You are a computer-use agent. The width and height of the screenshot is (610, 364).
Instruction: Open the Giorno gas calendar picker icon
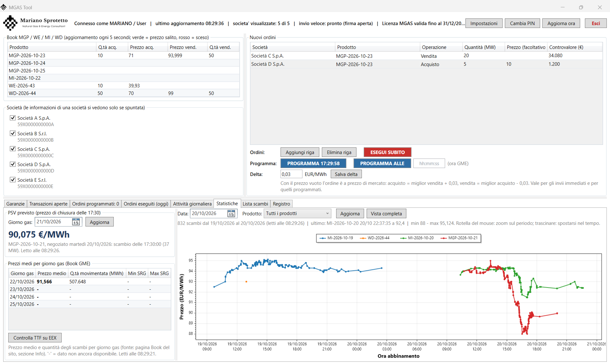(x=76, y=222)
